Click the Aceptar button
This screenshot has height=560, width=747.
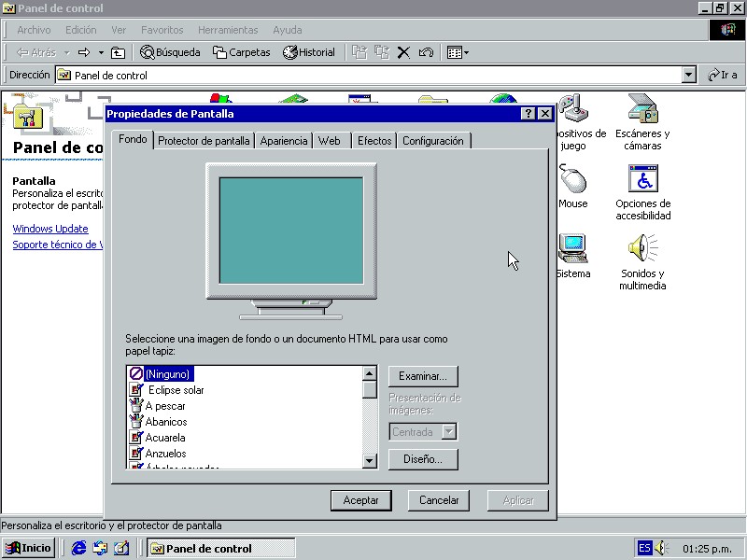pos(361,500)
